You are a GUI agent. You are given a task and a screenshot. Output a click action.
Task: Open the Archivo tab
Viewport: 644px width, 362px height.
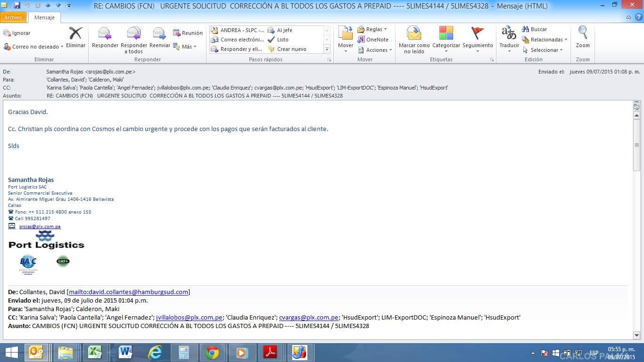point(13,17)
